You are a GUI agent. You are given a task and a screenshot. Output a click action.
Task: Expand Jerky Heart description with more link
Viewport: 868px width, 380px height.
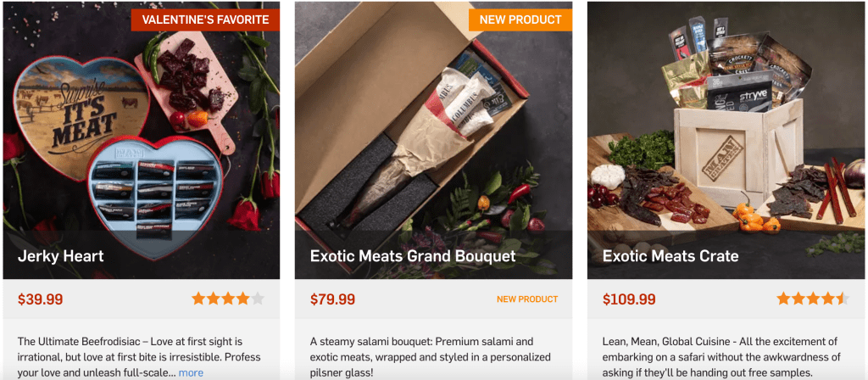tap(191, 372)
